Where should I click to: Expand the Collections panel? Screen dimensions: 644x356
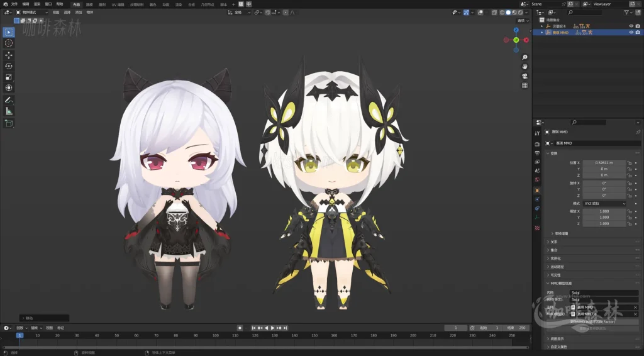[x=553, y=250]
